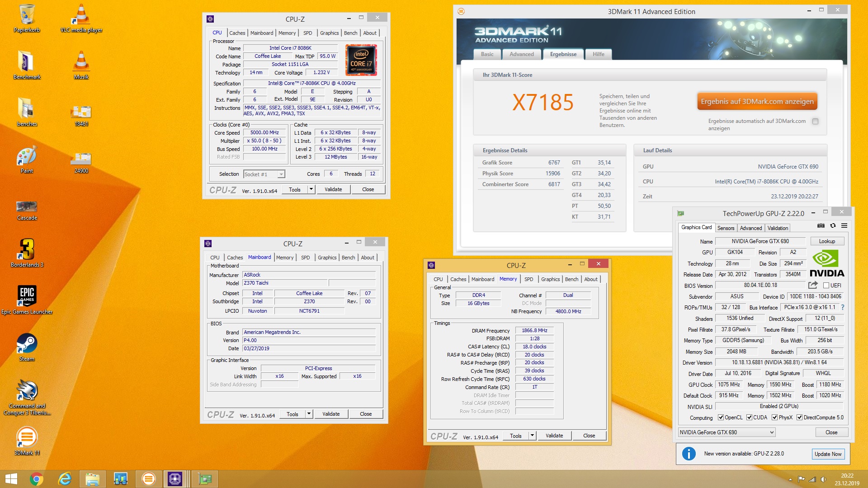The image size is (868, 488).
Task: Click the DRAM Frequency value field
Action: [x=534, y=330]
